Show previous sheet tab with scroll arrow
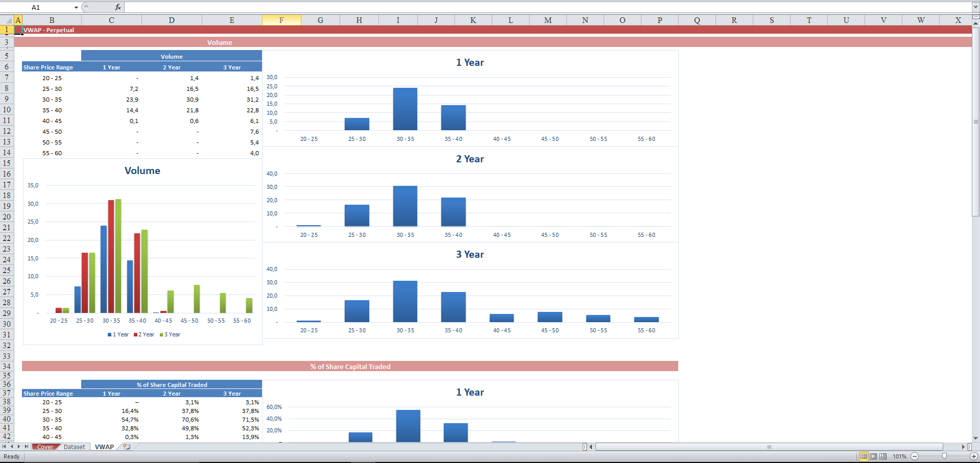980x463 pixels. [x=12, y=447]
